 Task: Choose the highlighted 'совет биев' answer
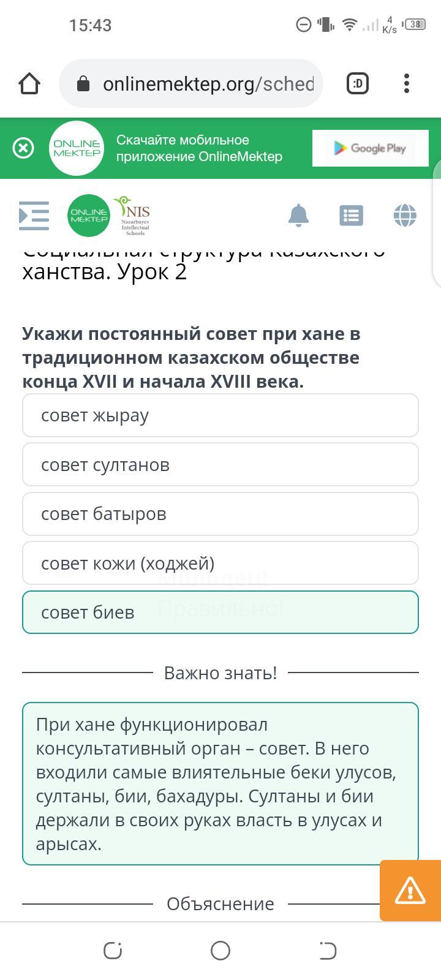point(221,612)
